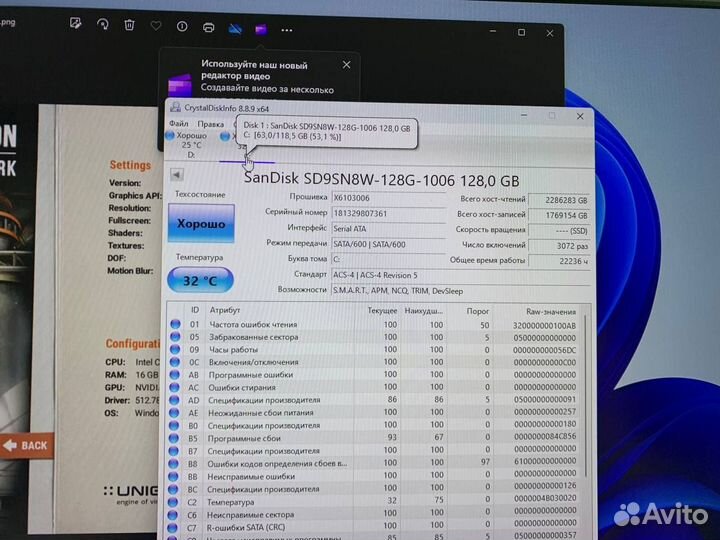
Task: Open the Clipchamp video editor icon
Action: click(261, 30)
